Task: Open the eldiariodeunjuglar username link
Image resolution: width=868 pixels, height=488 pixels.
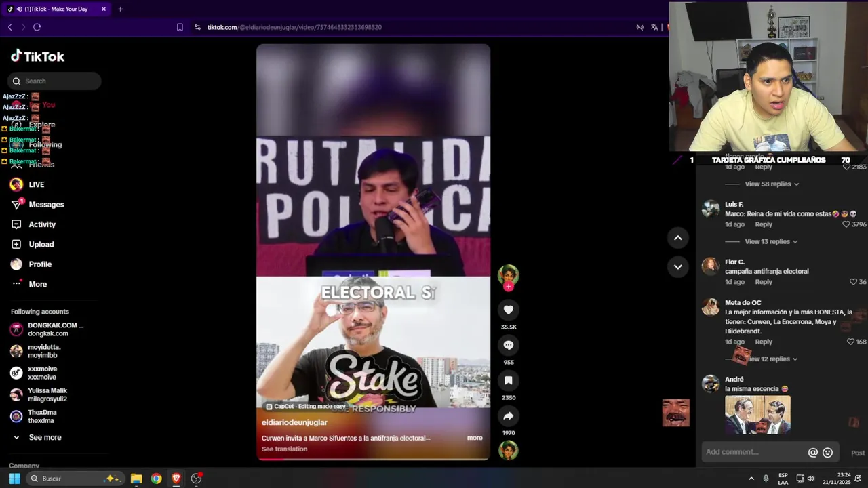Action: [294, 423]
